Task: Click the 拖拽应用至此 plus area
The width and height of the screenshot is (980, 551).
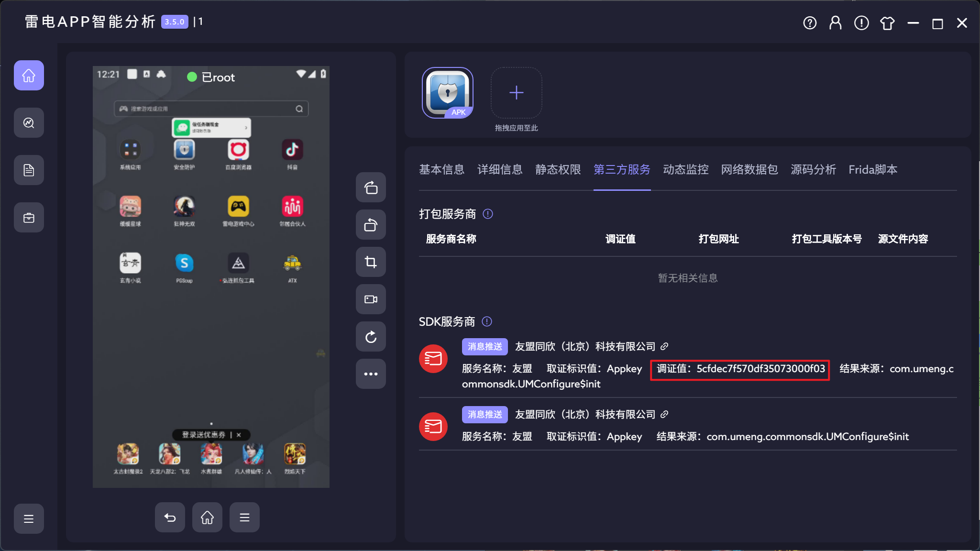Action: 516,93
